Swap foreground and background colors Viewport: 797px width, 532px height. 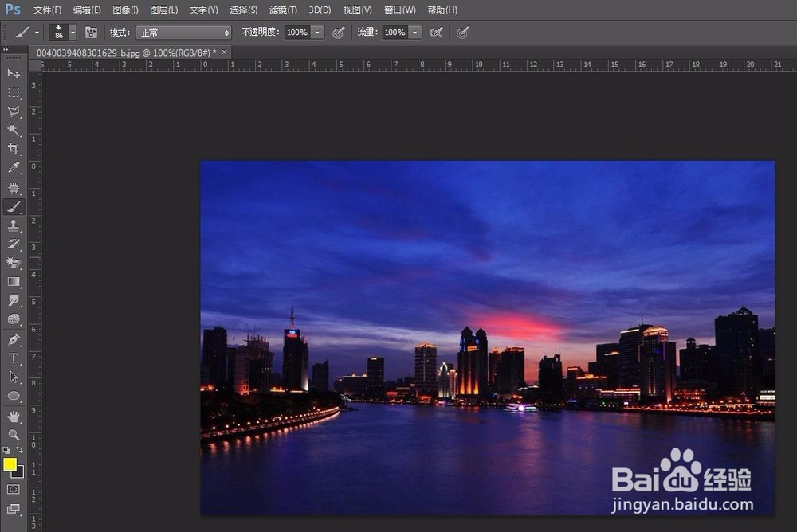click(x=19, y=450)
